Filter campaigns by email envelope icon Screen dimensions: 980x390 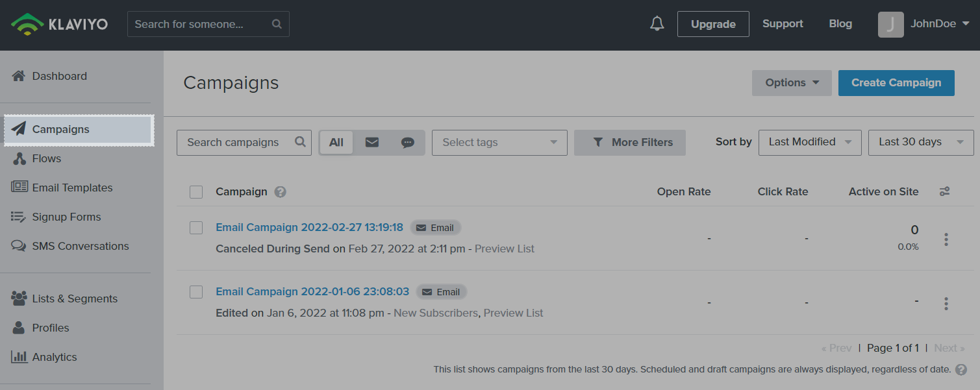[371, 143]
